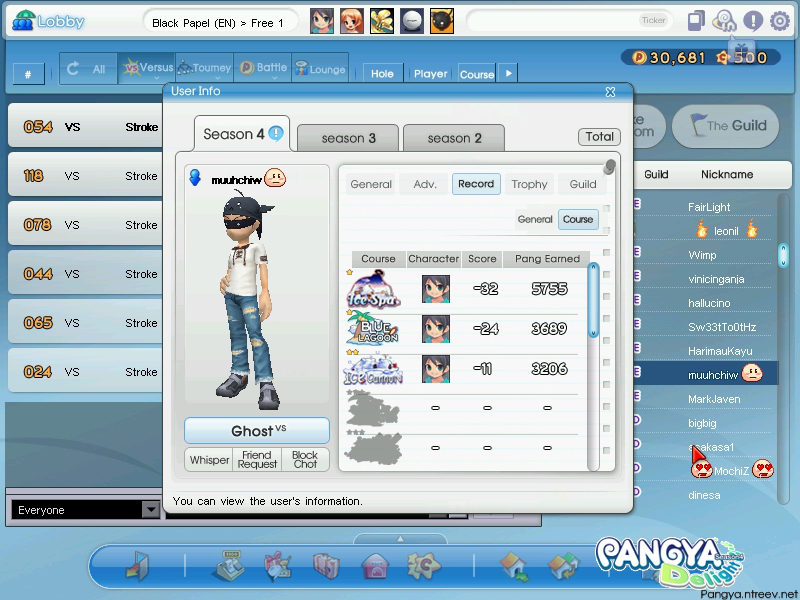The image size is (800, 600).
Task: Select player MarkJaven in the list
Action: [x=714, y=399]
